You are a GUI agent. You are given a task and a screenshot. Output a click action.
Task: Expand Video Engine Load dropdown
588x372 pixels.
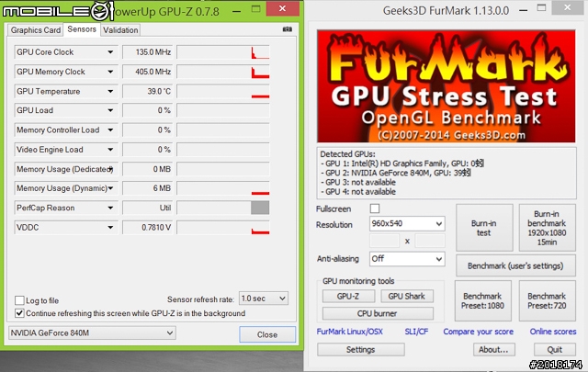[x=110, y=149]
